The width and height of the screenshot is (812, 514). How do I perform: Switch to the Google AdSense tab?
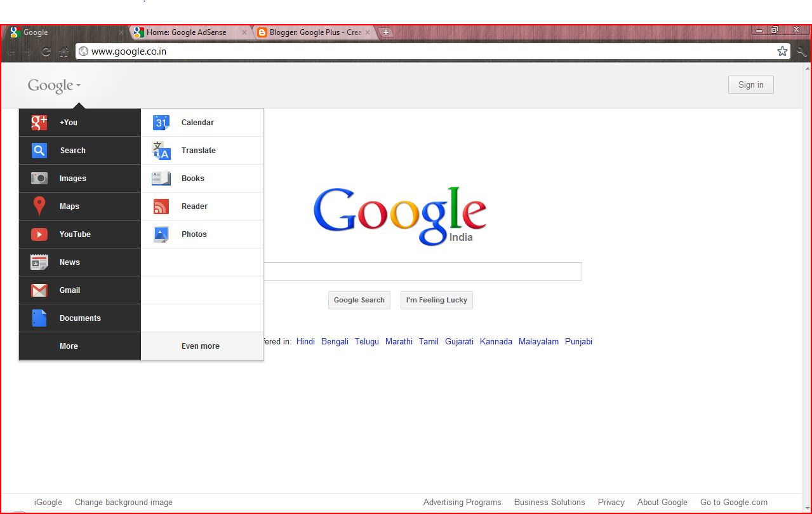(x=184, y=32)
